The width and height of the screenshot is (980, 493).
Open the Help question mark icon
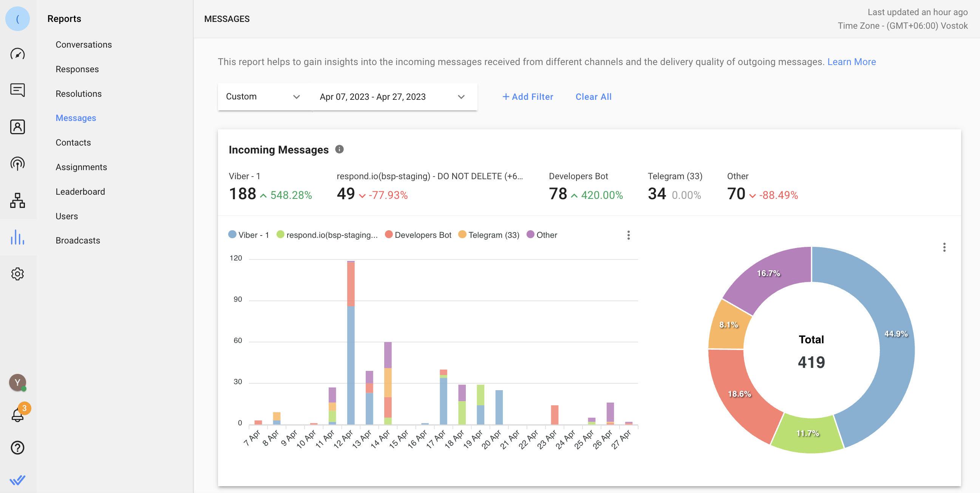coord(17,448)
